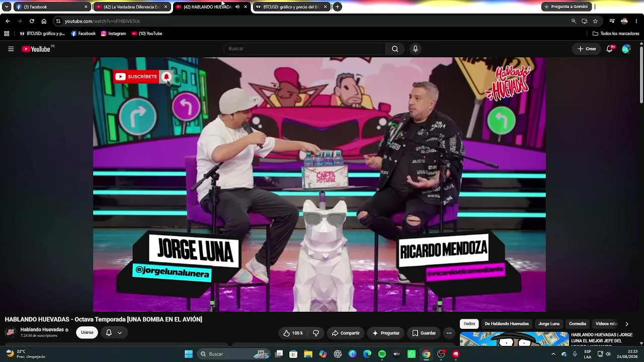The image size is (644, 362).
Task: Expand the notification preference chevron
Action: coord(120,333)
